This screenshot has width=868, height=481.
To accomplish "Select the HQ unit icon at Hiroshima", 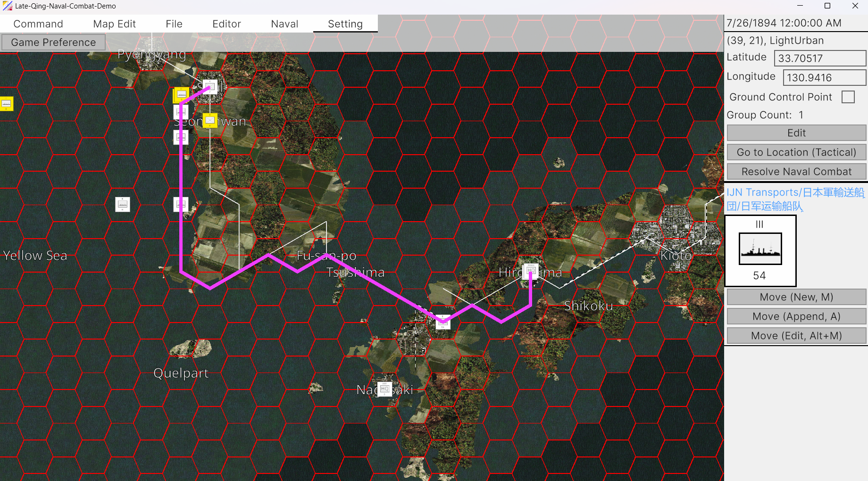I will click(x=531, y=271).
